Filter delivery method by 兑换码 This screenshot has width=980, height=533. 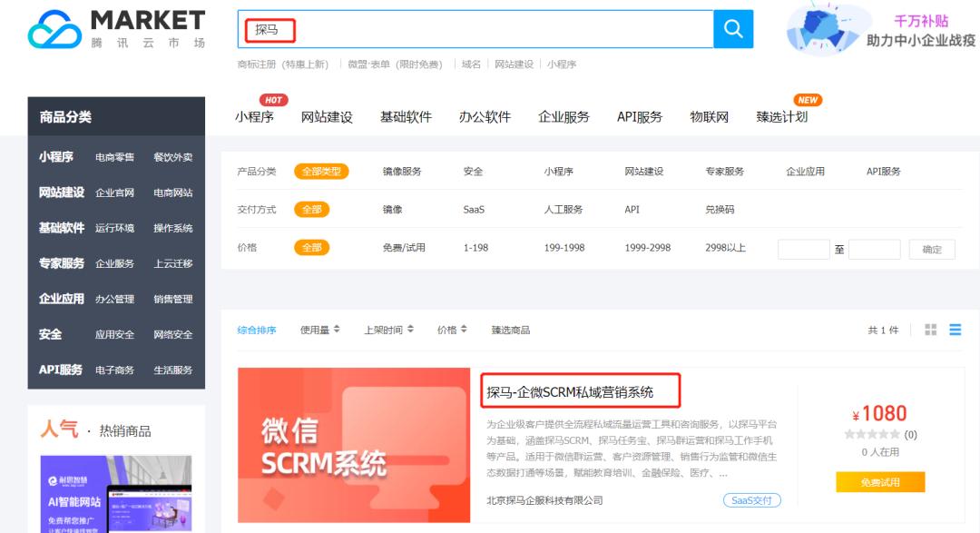pyautogui.click(x=720, y=210)
